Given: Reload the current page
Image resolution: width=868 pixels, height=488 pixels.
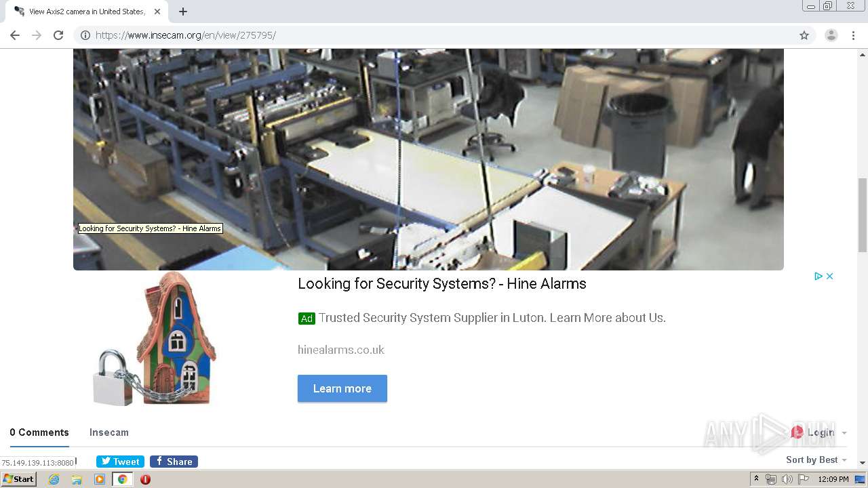Looking at the screenshot, I should [58, 35].
